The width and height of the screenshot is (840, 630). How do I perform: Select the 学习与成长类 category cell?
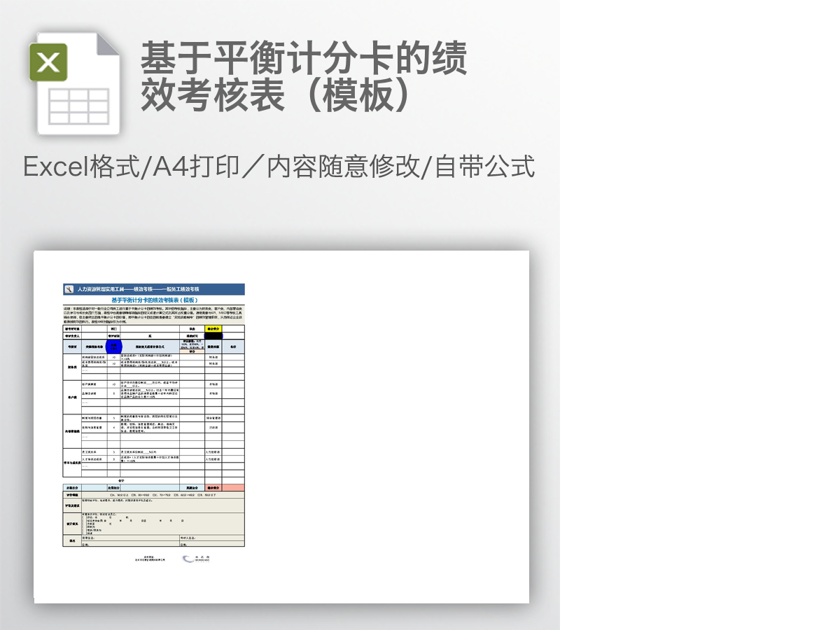coord(72,462)
